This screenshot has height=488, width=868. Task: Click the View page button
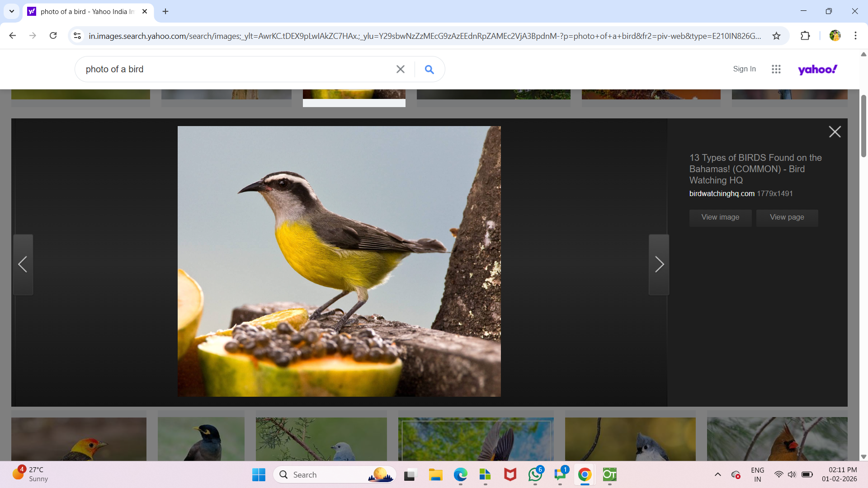coord(787,217)
